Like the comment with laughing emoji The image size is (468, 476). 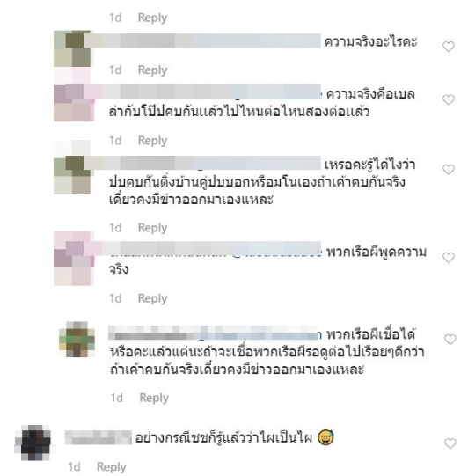pyautogui.click(x=450, y=443)
